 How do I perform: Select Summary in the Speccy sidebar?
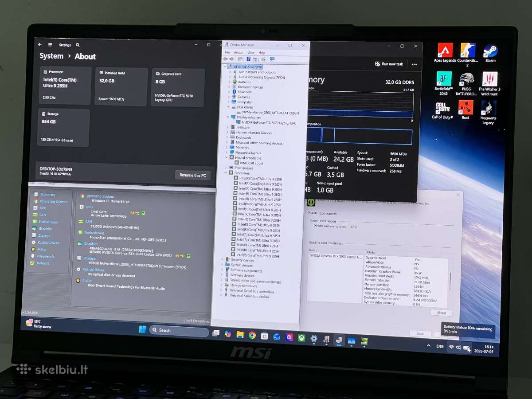(45, 194)
